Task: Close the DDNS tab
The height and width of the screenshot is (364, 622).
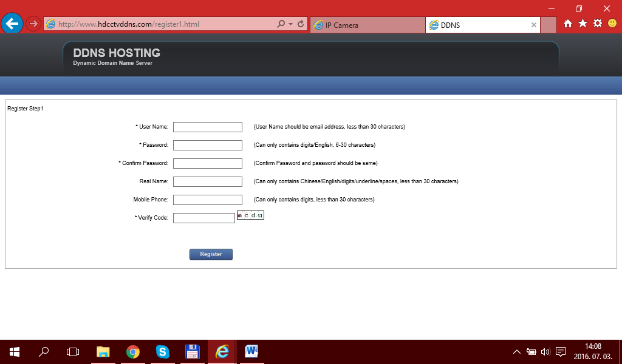Action: [x=534, y=25]
